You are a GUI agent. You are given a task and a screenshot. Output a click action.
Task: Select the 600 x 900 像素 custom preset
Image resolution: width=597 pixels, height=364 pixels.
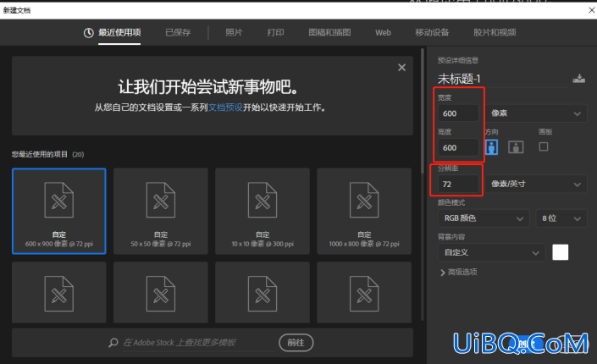coord(59,211)
